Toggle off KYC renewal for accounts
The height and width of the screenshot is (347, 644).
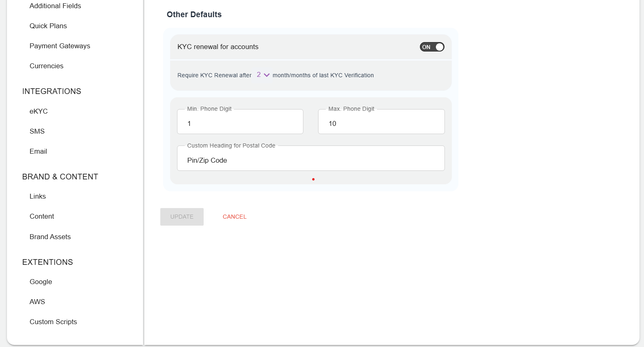(432, 47)
